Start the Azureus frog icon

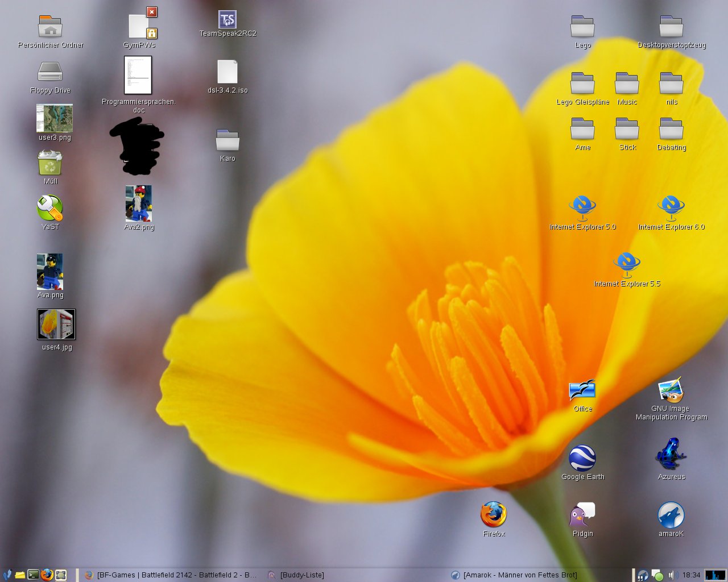tap(671, 455)
